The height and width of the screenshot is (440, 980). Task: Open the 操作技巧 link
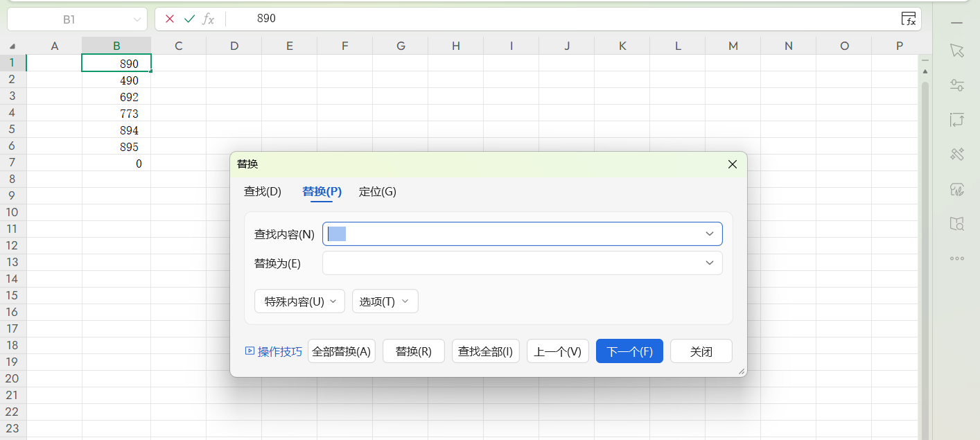280,351
